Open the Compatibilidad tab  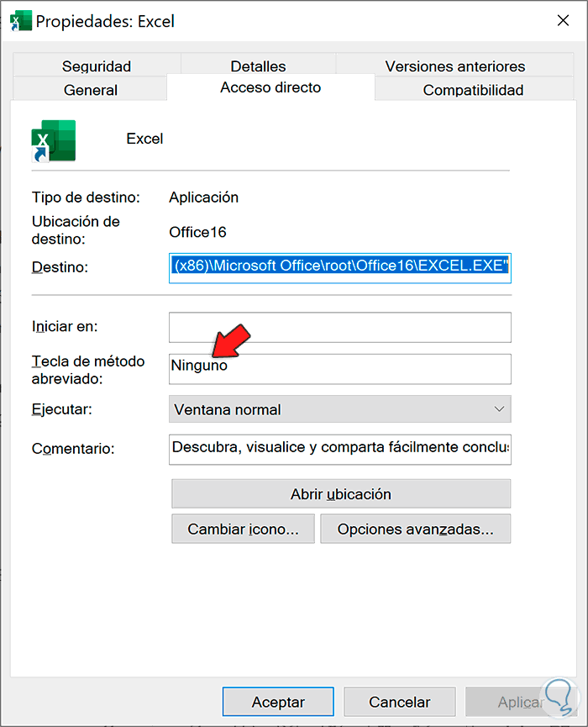[x=473, y=89]
